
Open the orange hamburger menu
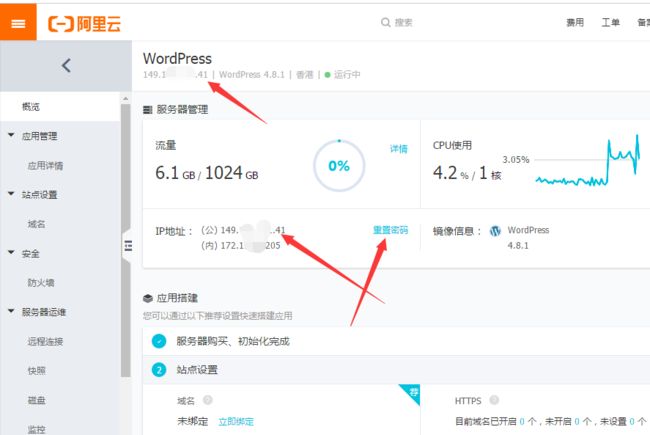pyautogui.click(x=18, y=22)
